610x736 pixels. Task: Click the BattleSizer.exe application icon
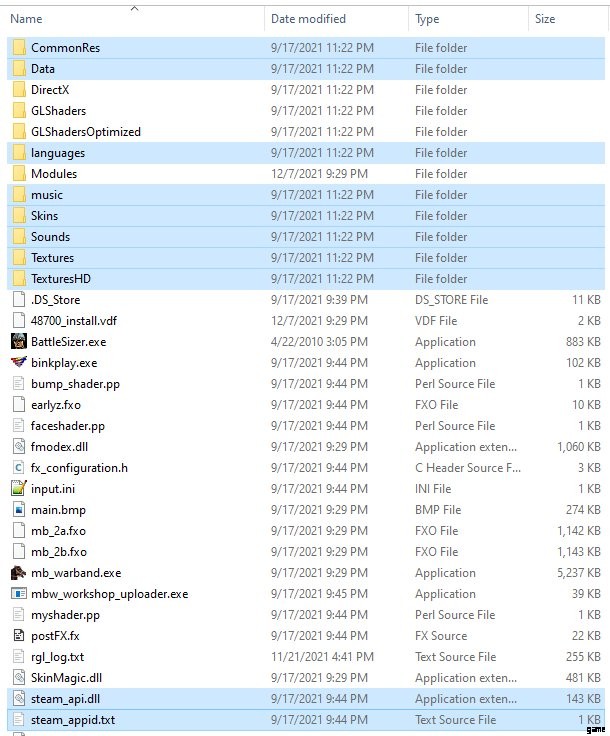pos(18,342)
